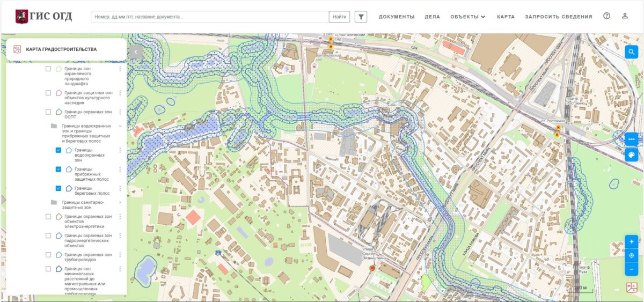Open the Объекты dropdown menu

pyautogui.click(x=467, y=17)
